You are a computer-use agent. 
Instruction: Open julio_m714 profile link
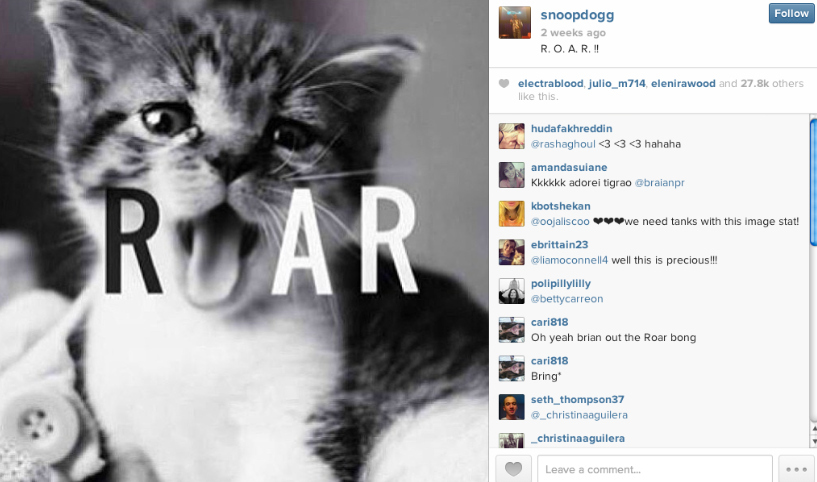617,83
